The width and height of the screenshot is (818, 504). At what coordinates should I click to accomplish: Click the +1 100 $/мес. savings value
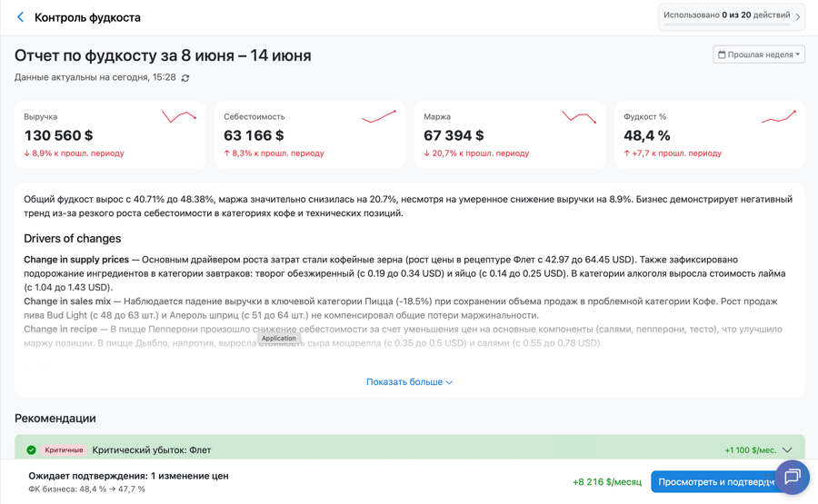pyautogui.click(x=750, y=450)
